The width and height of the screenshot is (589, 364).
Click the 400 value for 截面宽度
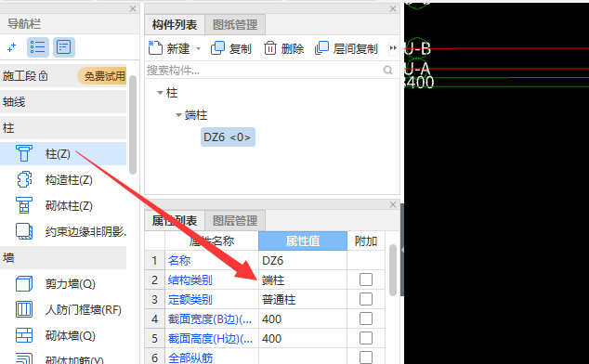coord(303,318)
